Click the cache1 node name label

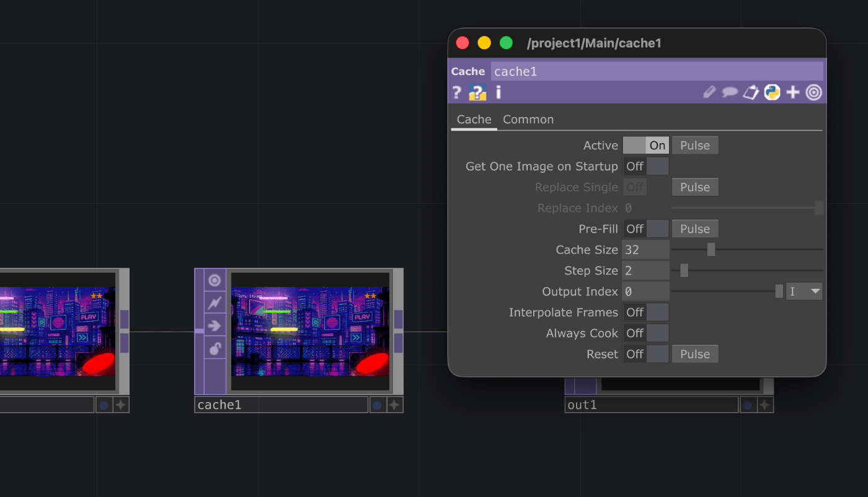[281, 405]
